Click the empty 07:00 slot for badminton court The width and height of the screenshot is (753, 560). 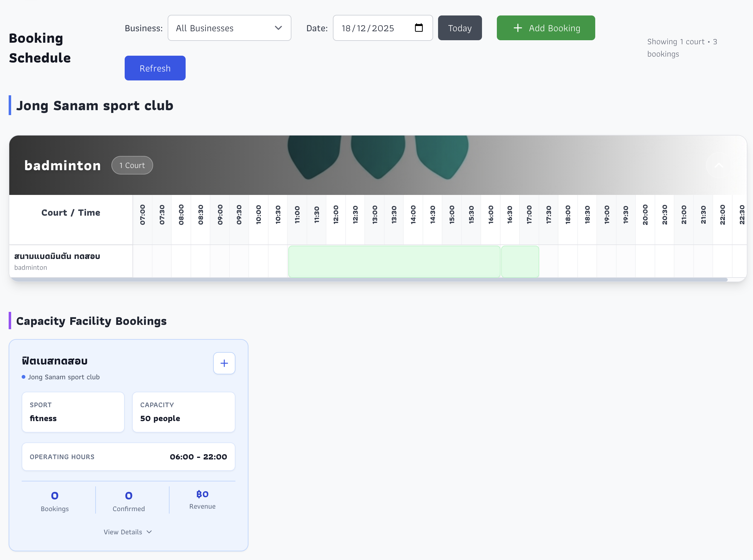[x=142, y=261]
